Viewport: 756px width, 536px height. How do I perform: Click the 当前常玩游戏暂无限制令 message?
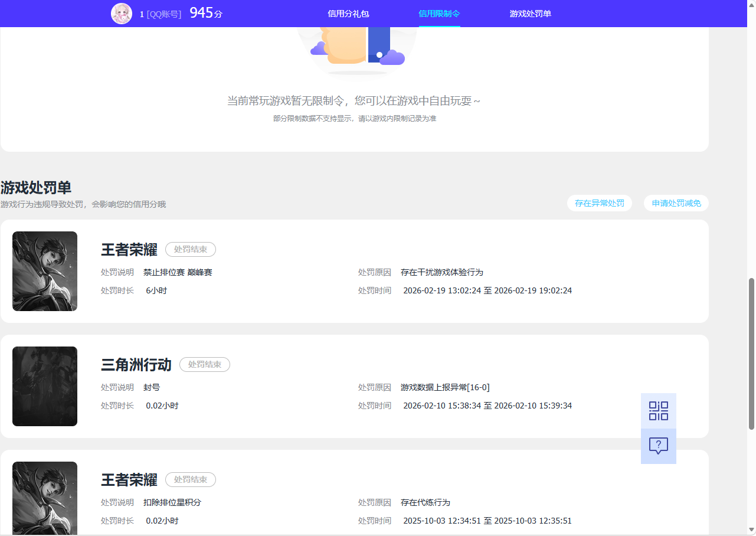354,101
